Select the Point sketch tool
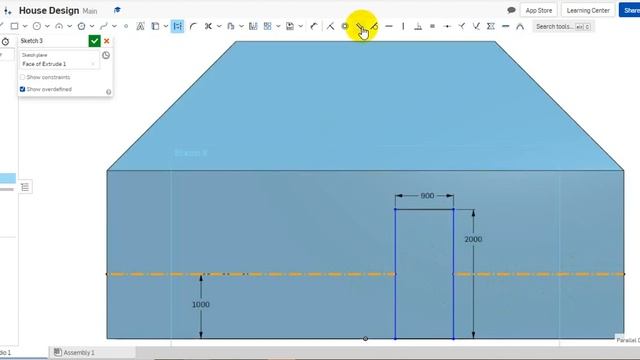Screen dimensions: 640x360 coord(126,26)
